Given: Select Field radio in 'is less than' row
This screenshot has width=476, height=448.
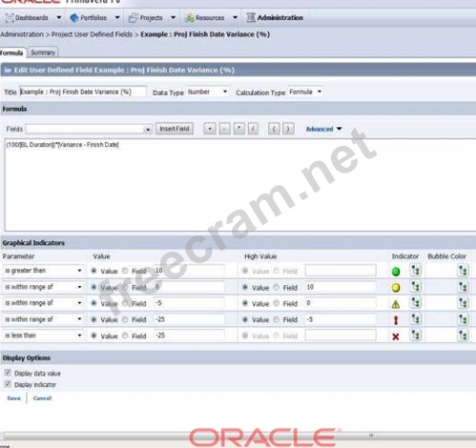Looking at the screenshot, I should point(125,336).
